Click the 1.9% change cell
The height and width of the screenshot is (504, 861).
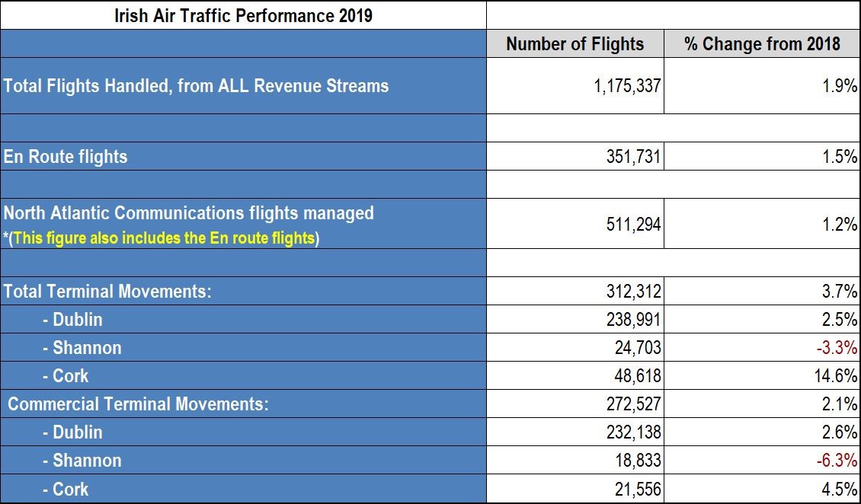762,85
